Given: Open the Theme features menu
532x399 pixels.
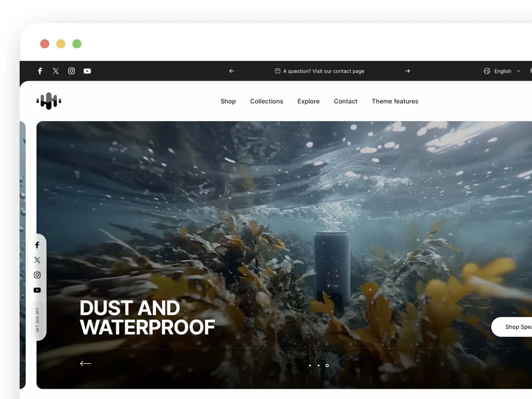Looking at the screenshot, I should (x=395, y=101).
